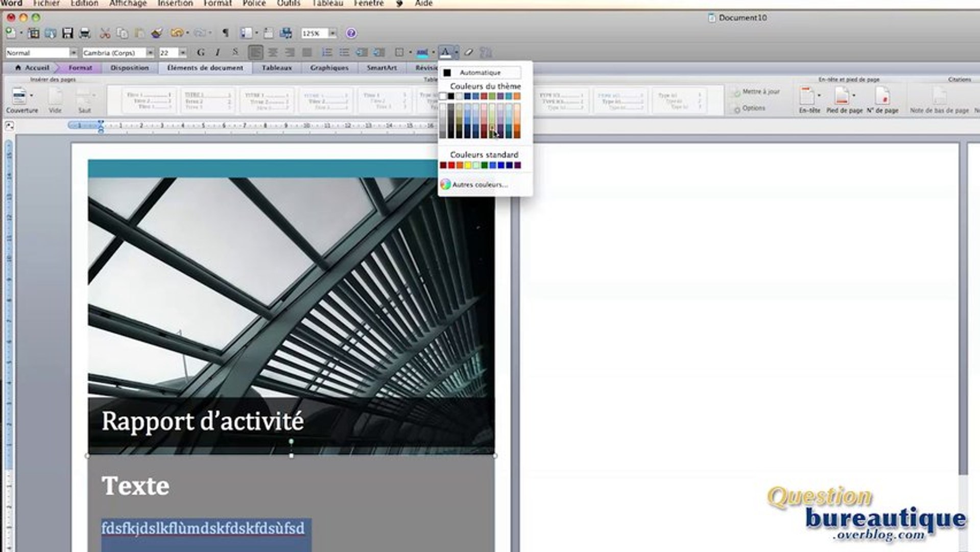Toggle the paragraph marks (¶) icon
The image size is (980, 552).
(x=225, y=33)
